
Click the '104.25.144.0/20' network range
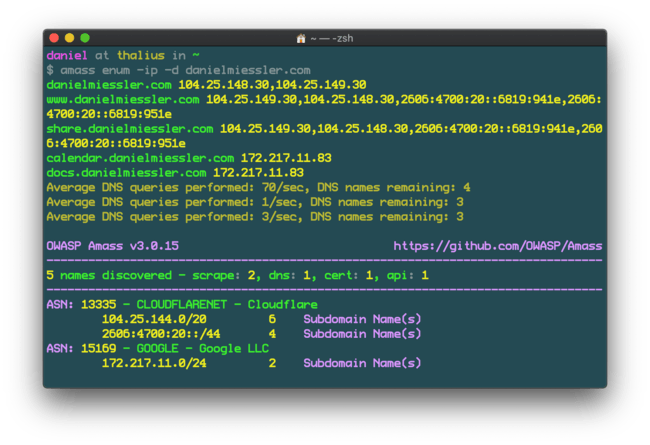(154, 319)
